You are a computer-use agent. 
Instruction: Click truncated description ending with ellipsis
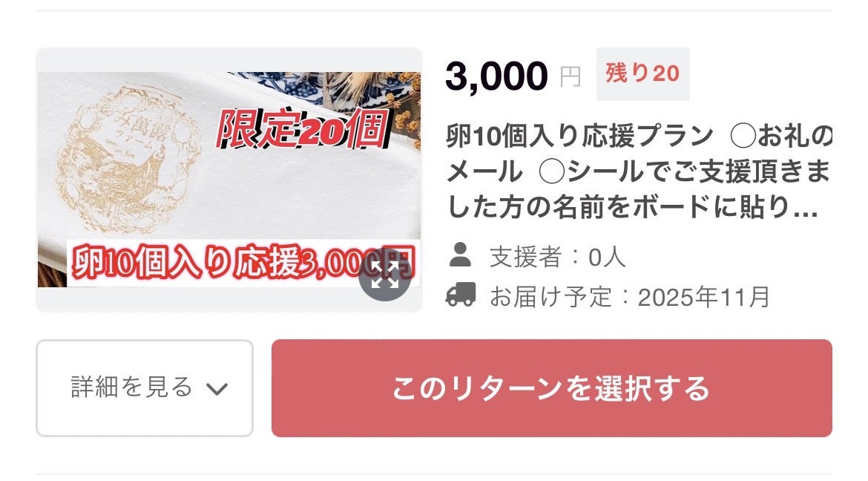click(x=632, y=206)
